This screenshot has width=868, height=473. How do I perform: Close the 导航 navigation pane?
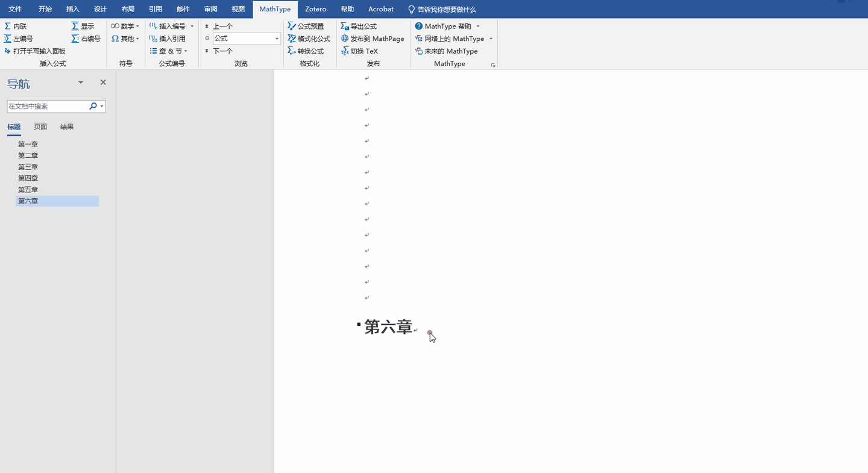pos(103,83)
